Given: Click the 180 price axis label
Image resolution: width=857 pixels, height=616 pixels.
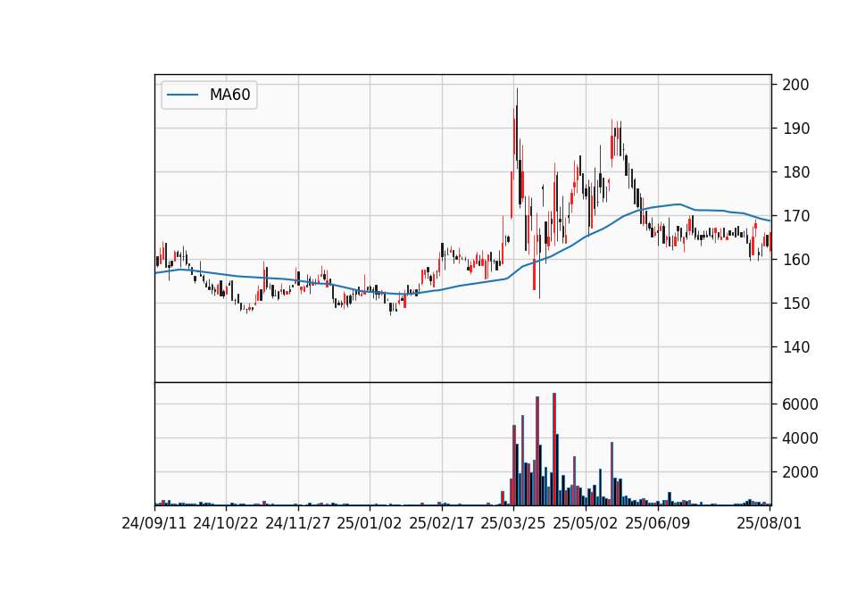Looking at the screenshot, I should (795, 172).
